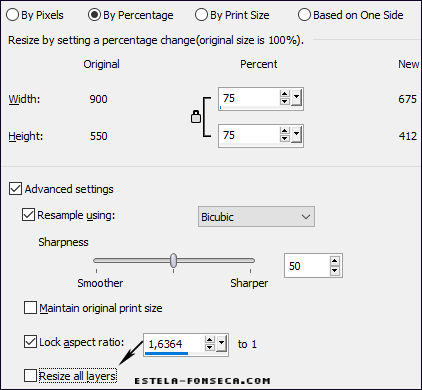The width and height of the screenshot is (422, 390).
Task: Increase Width percent with up arrow
Action: 284,94
